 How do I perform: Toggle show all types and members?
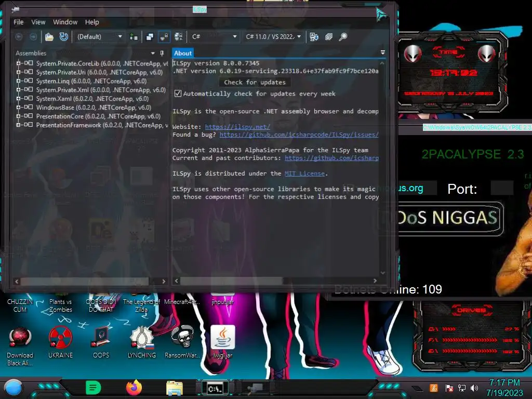point(179,37)
